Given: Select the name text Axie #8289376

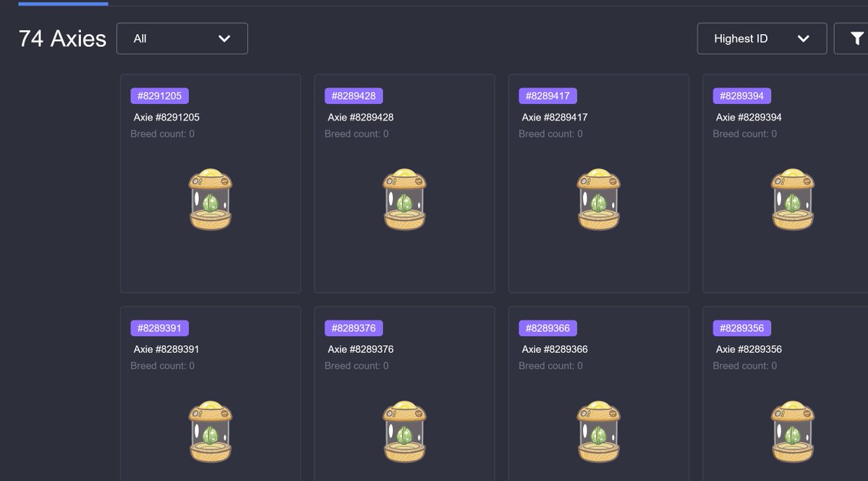Looking at the screenshot, I should (x=360, y=349).
